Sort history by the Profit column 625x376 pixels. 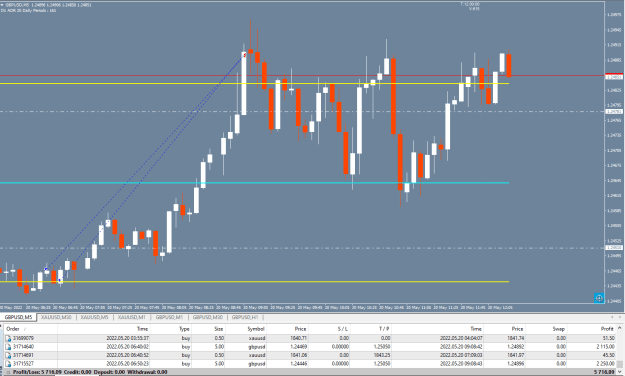592,329
